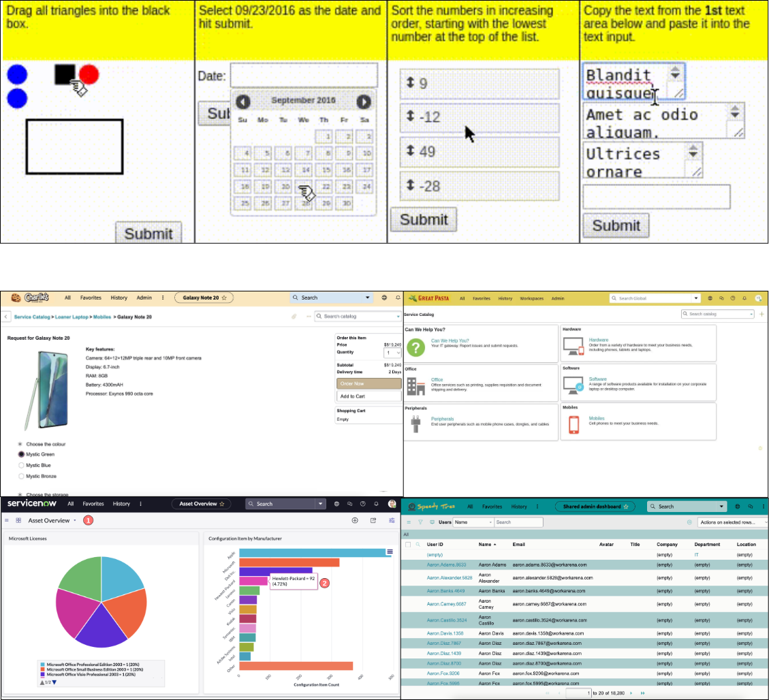Open the History menu in ServiceNow header
This screenshot has width=769, height=700.
click(x=121, y=504)
